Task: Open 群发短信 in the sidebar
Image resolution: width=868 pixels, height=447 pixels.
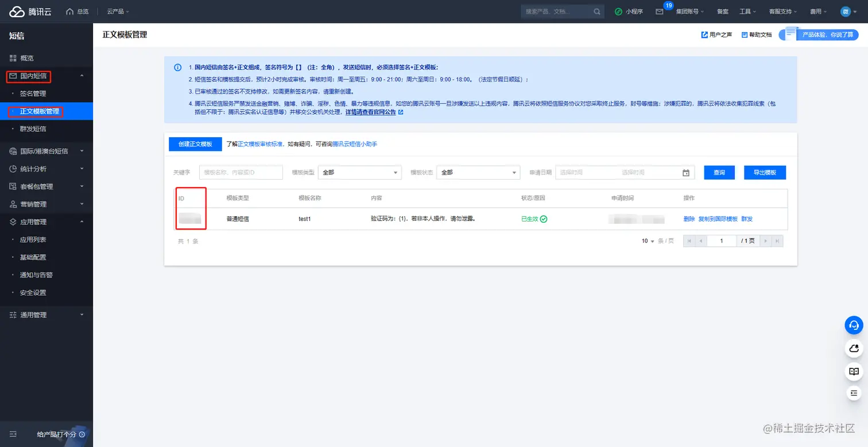Action: [x=46, y=129]
